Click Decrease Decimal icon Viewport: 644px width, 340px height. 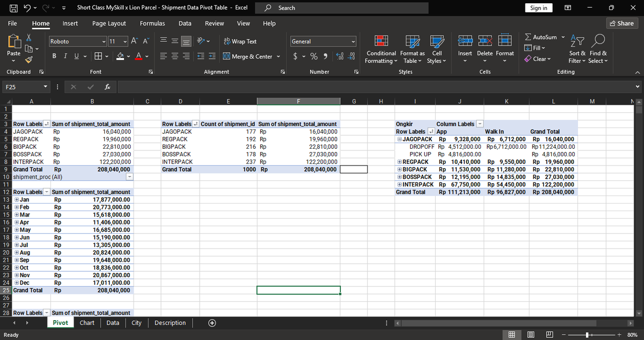[x=352, y=56]
